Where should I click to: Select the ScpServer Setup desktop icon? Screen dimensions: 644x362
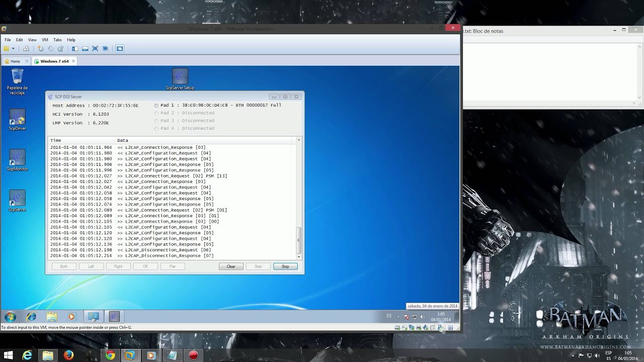click(x=180, y=79)
